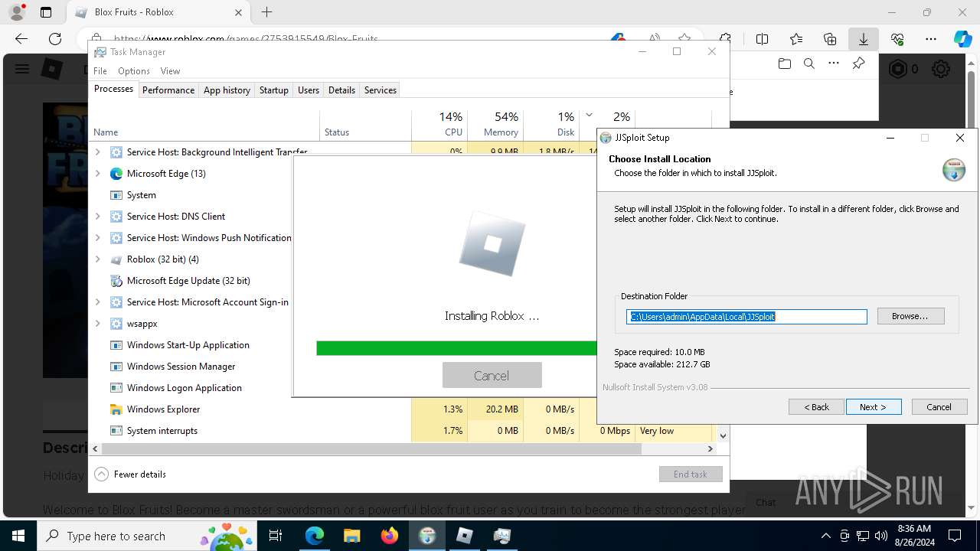
Task: Open the Copilot sidebar icon
Action: coord(963,39)
